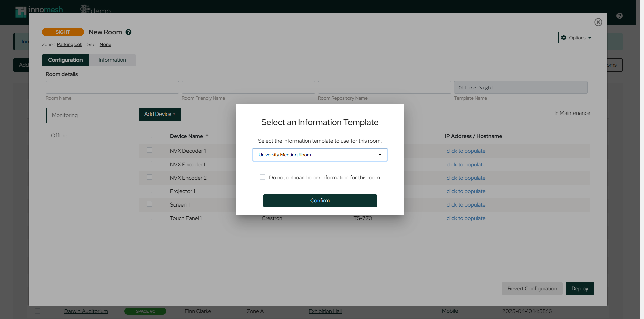Check Do not onboard room information
This screenshot has height=319, width=644.
tap(263, 177)
